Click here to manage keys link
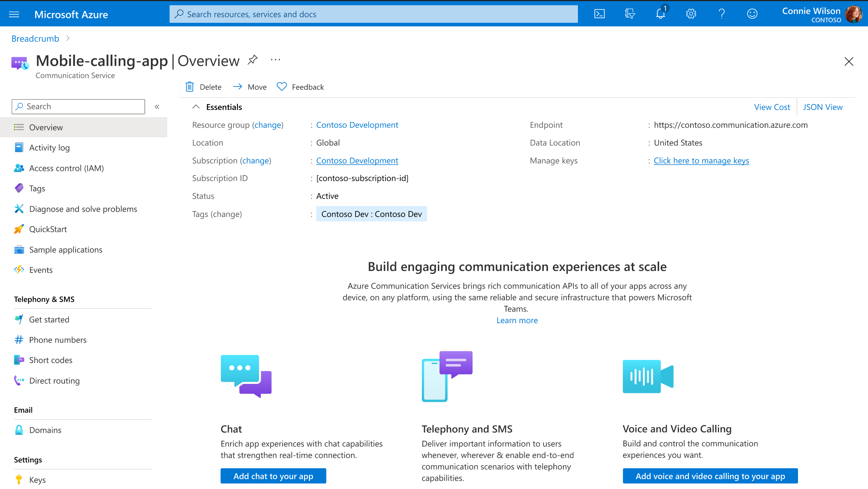Viewport: 868px width, 489px height. (x=701, y=161)
